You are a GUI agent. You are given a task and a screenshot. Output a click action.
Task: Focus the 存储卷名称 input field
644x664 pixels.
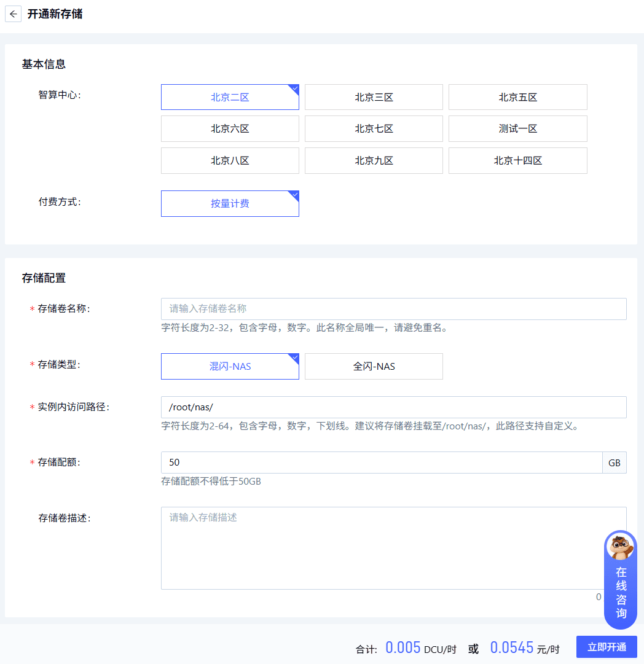coord(394,309)
